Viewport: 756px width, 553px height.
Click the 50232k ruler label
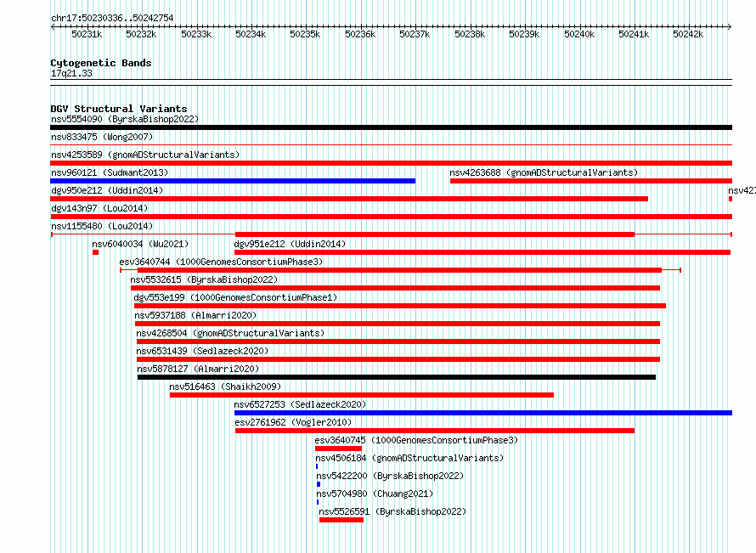click(141, 34)
